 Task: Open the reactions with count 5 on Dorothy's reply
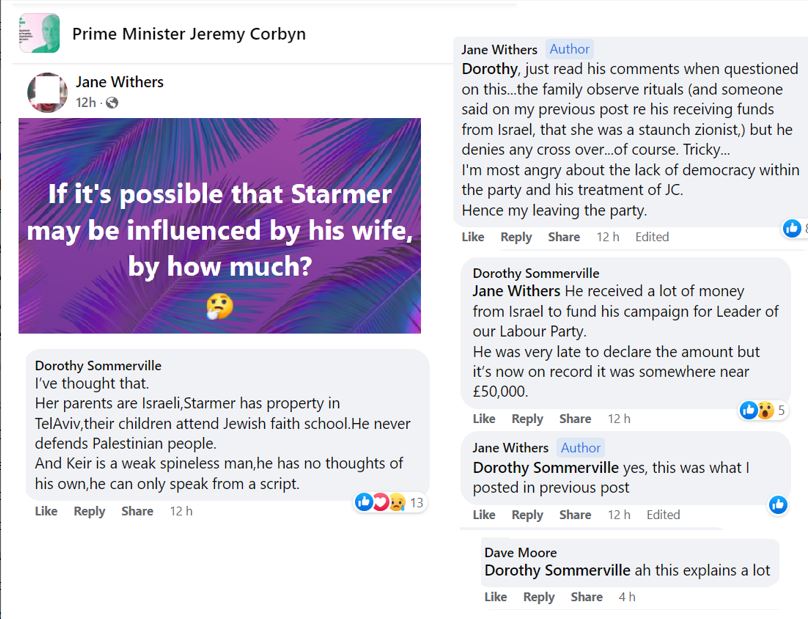click(x=763, y=410)
